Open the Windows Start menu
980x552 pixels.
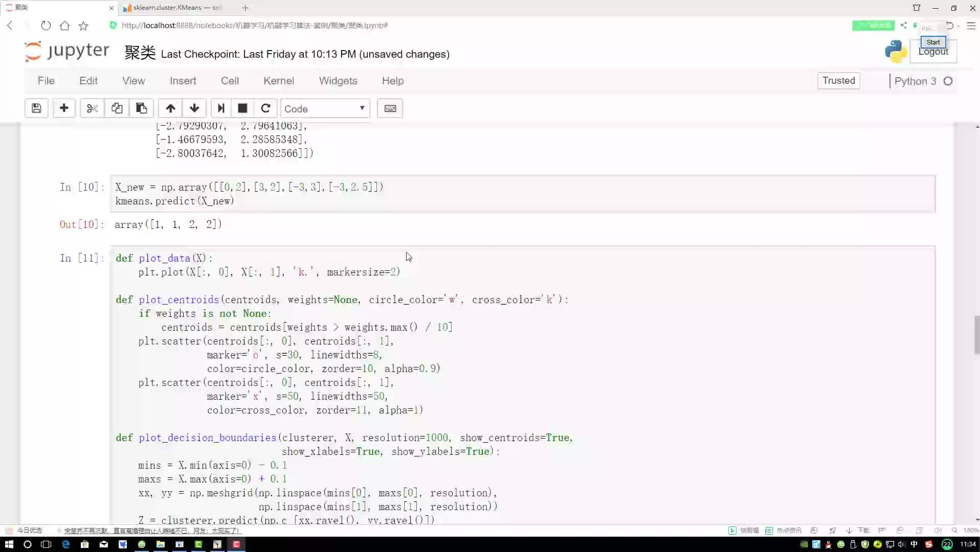[x=9, y=544]
